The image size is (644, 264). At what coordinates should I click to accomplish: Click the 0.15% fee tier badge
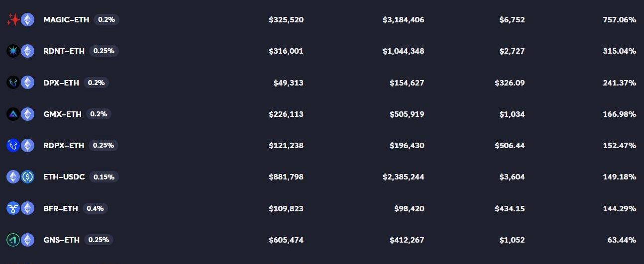click(104, 177)
